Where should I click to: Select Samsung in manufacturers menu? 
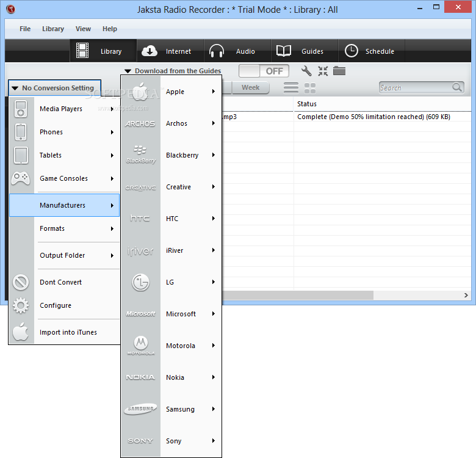click(x=171, y=409)
